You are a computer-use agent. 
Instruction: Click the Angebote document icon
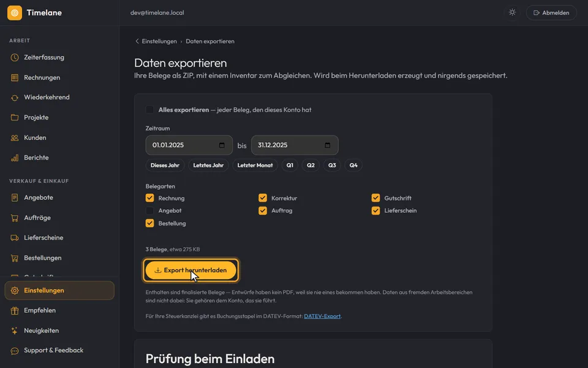[x=15, y=197]
